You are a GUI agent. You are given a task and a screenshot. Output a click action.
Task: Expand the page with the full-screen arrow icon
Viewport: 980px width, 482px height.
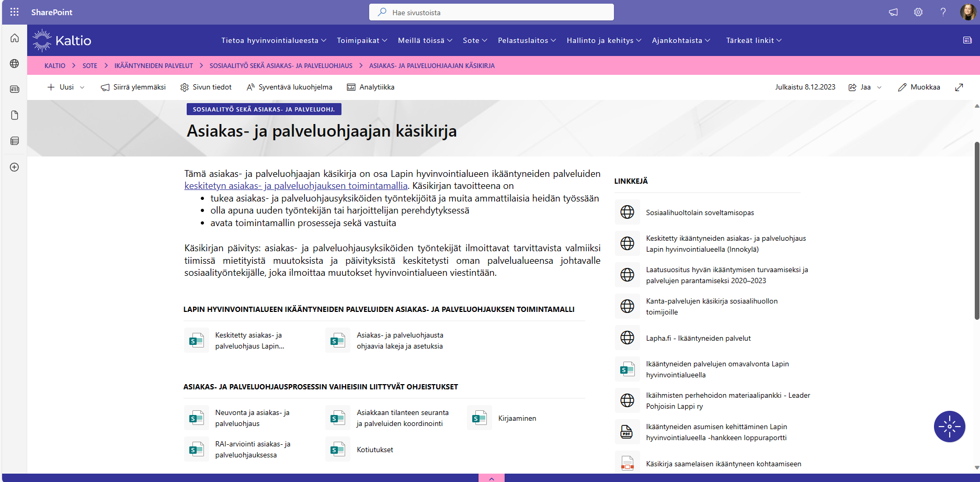click(x=959, y=87)
